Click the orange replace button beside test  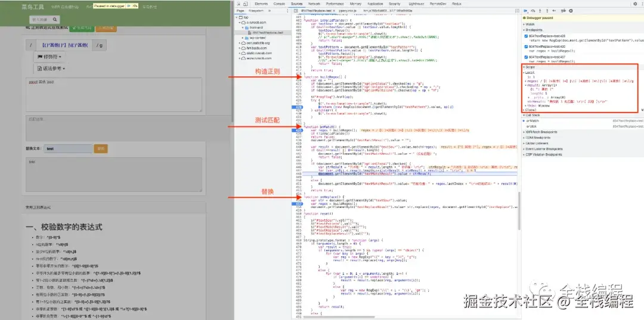101,148
